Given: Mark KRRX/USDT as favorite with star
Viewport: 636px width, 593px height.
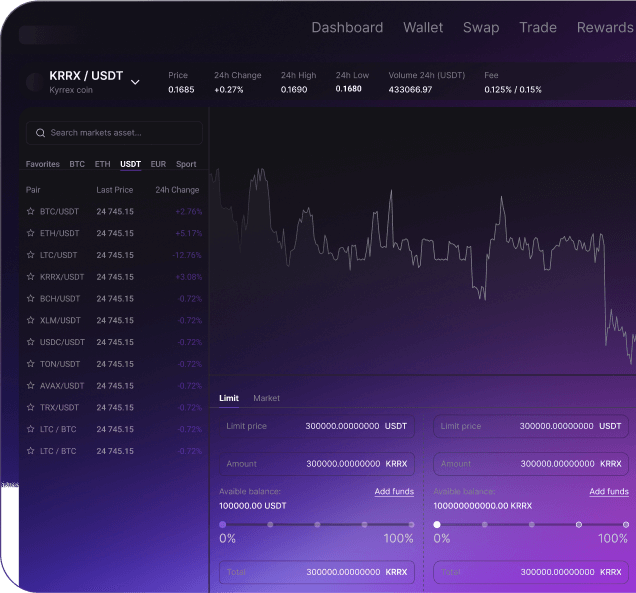Looking at the screenshot, I should pos(31,277).
